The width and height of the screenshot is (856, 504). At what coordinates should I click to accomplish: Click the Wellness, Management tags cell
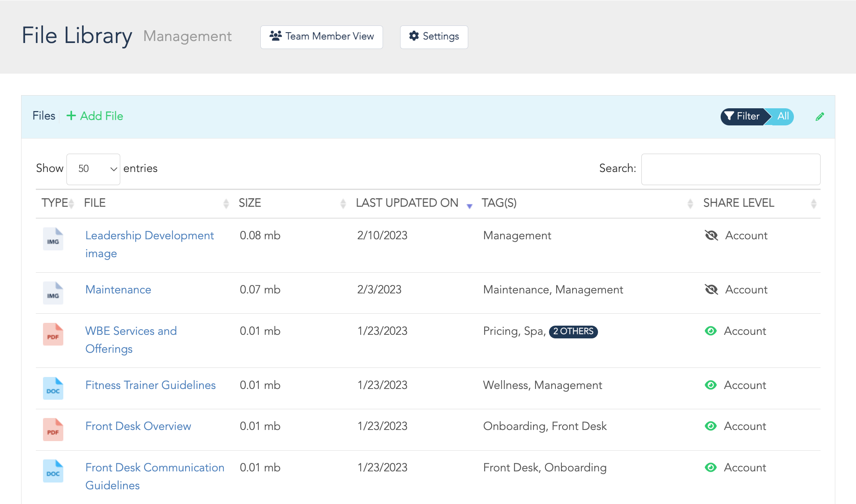pos(543,385)
